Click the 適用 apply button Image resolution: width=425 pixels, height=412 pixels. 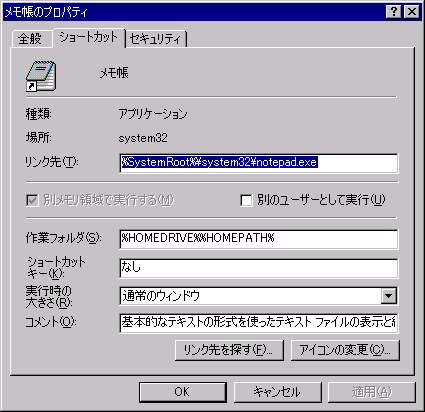[372, 392]
